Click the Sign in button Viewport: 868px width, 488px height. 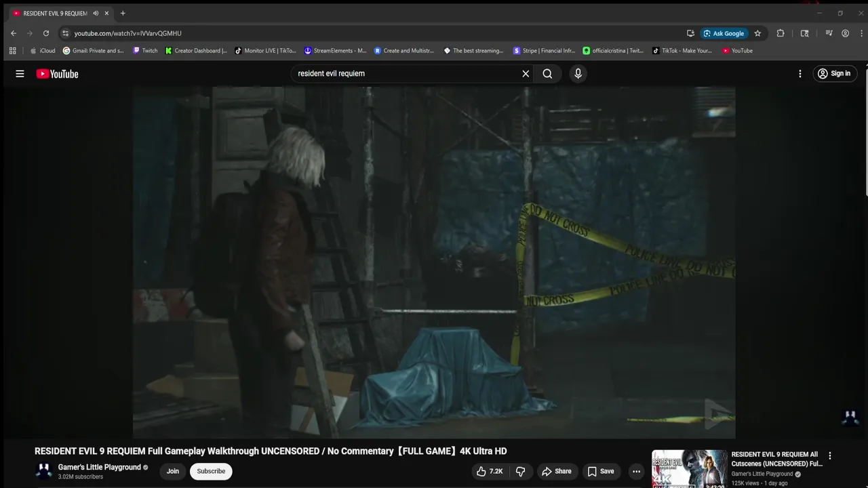point(834,74)
